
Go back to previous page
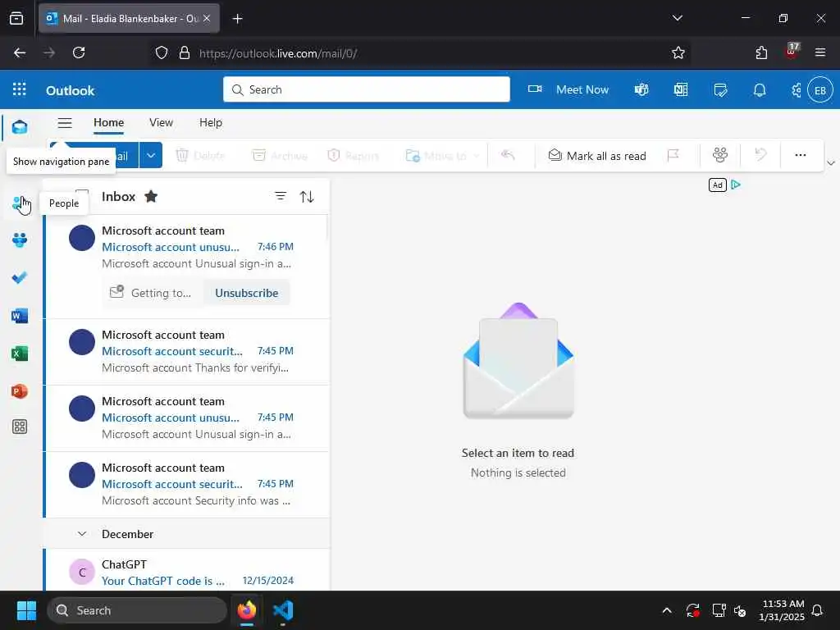tap(20, 52)
